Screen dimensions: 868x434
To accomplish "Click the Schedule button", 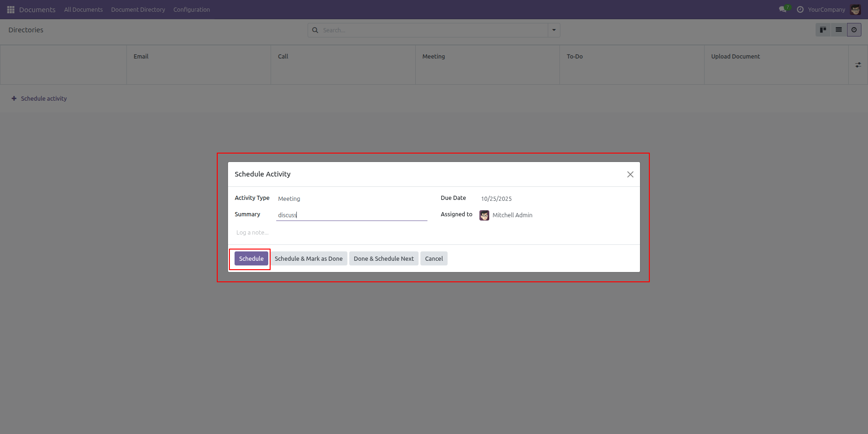I will click(251, 258).
